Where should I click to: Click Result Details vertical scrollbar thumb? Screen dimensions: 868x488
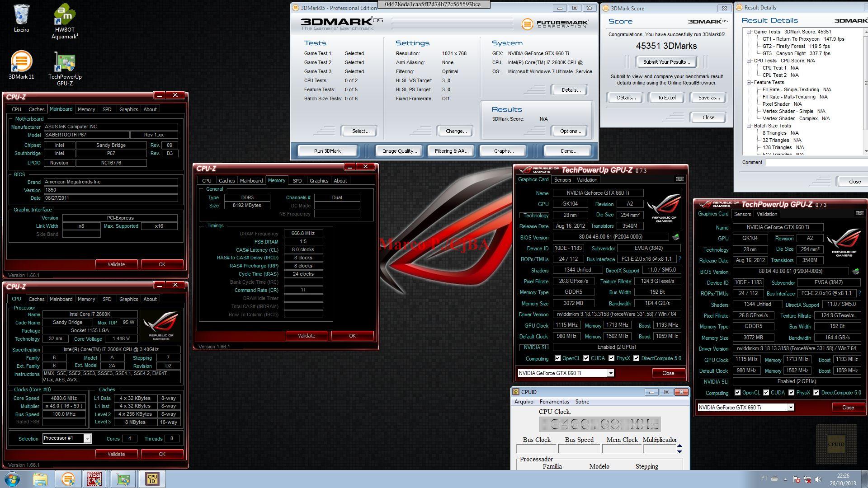point(866,83)
